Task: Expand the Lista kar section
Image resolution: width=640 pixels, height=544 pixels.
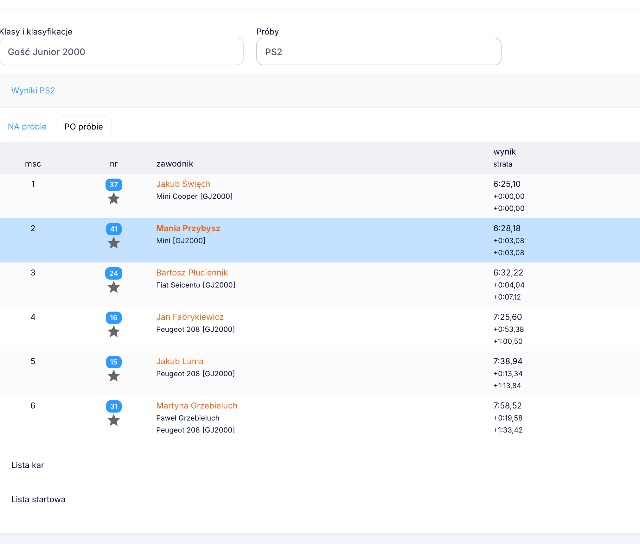Action: [x=28, y=465]
